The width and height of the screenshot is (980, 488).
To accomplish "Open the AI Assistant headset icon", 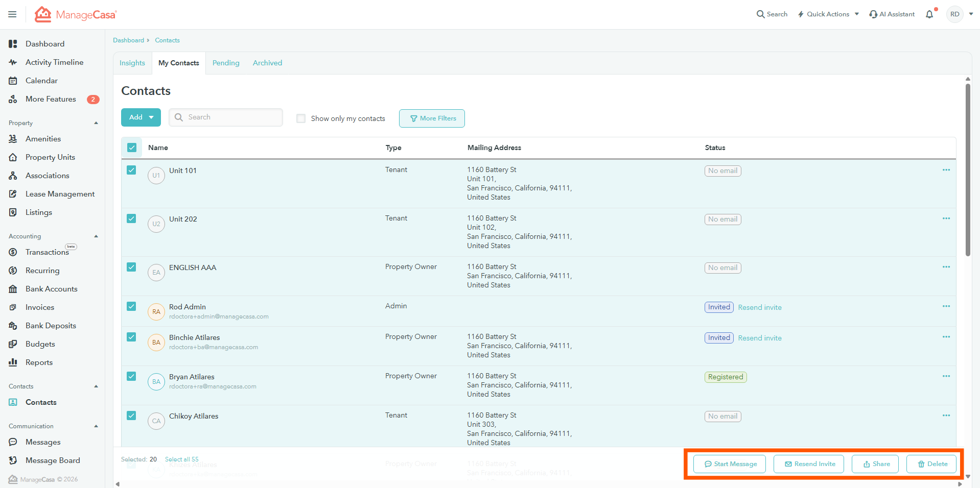I will pyautogui.click(x=873, y=14).
